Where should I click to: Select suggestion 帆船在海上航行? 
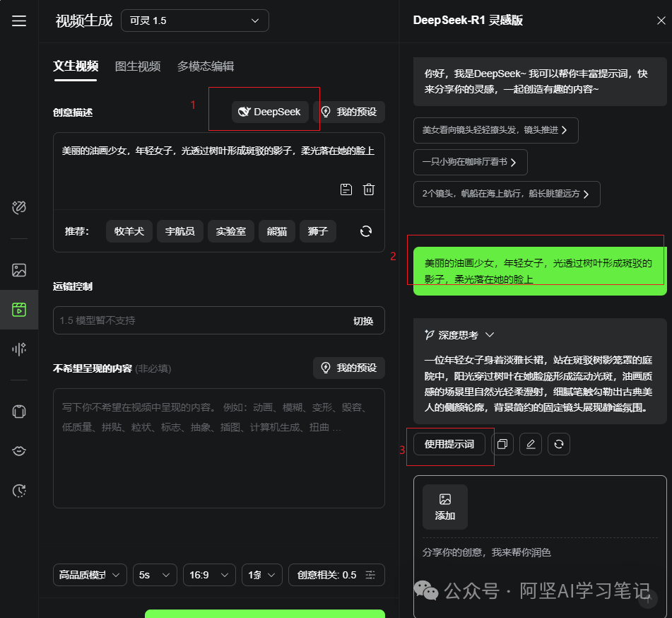click(507, 194)
